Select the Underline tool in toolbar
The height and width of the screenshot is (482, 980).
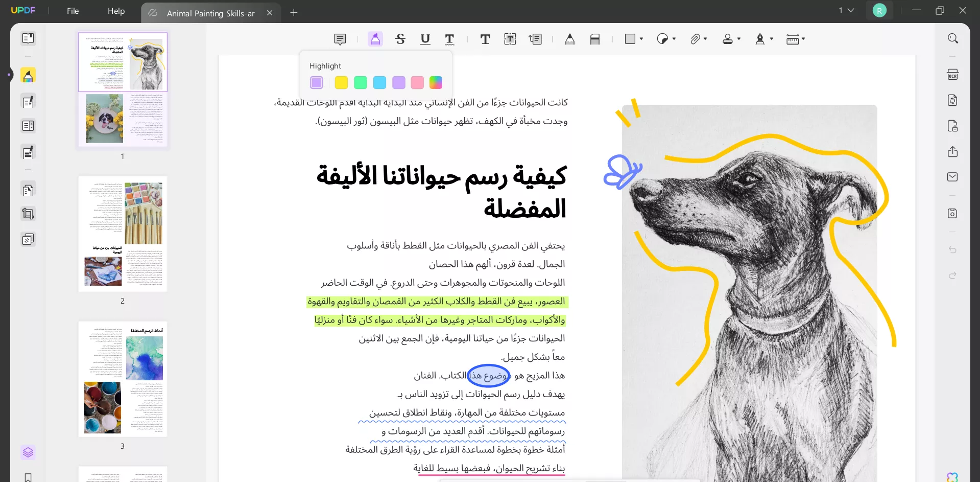425,39
